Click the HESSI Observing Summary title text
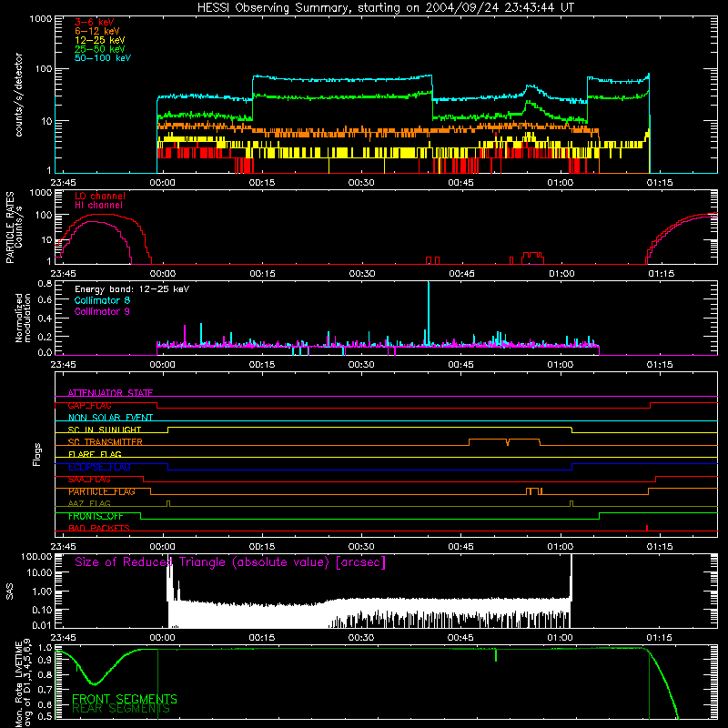Image resolution: width=728 pixels, height=728 pixels. 385,8
